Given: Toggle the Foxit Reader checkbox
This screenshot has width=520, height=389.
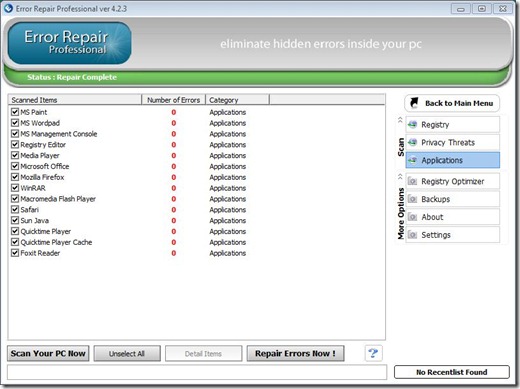Looking at the screenshot, I should tap(15, 253).
